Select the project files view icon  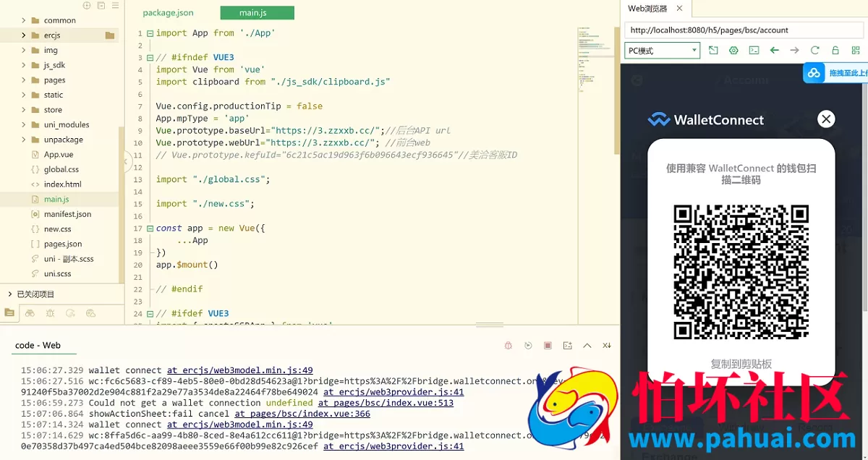[x=9, y=313]
